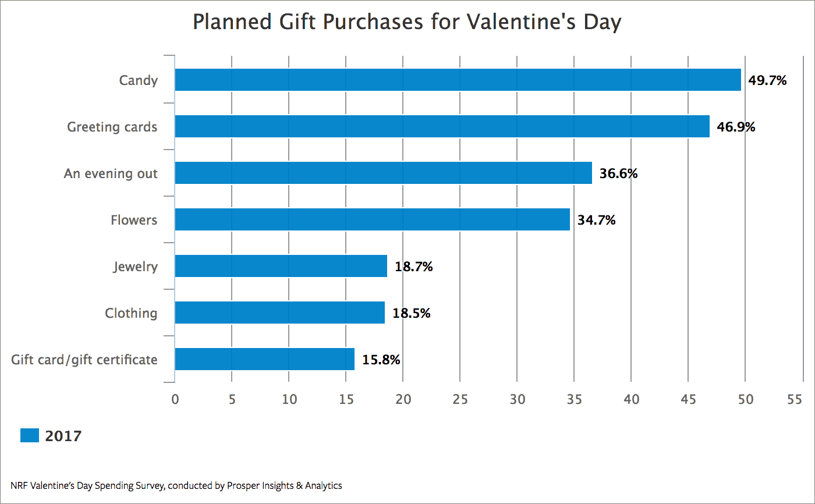Image resolution: width=815 pixels, height=504 pixels.
Task: Click the 2017 legend label
Action: click(63, 436)
